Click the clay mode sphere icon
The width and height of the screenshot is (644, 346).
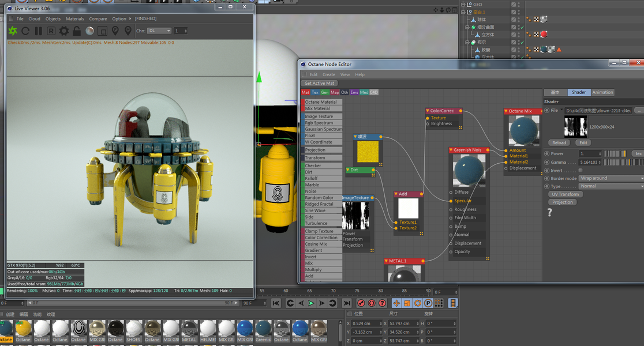point(89,31)
